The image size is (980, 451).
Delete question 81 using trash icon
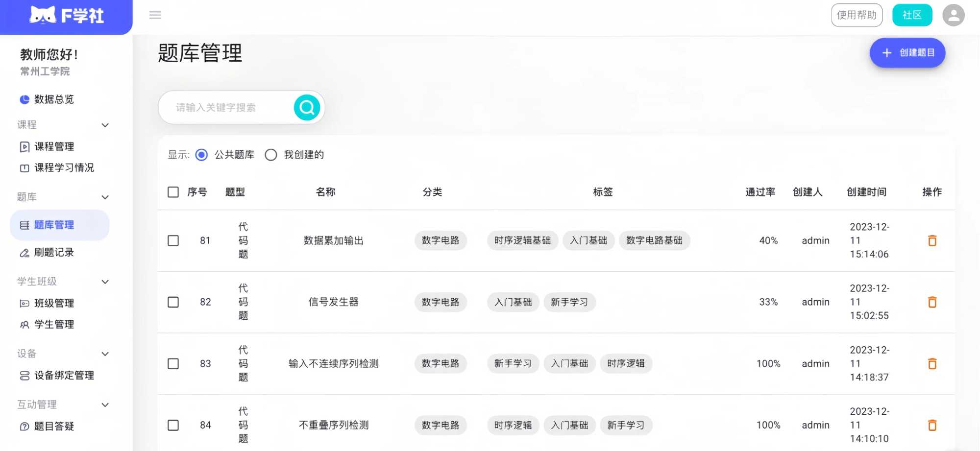pyautogui.click(x=932, y=240)
